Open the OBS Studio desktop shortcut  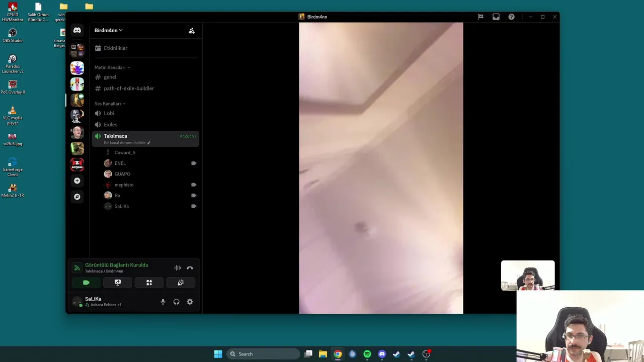13,36
